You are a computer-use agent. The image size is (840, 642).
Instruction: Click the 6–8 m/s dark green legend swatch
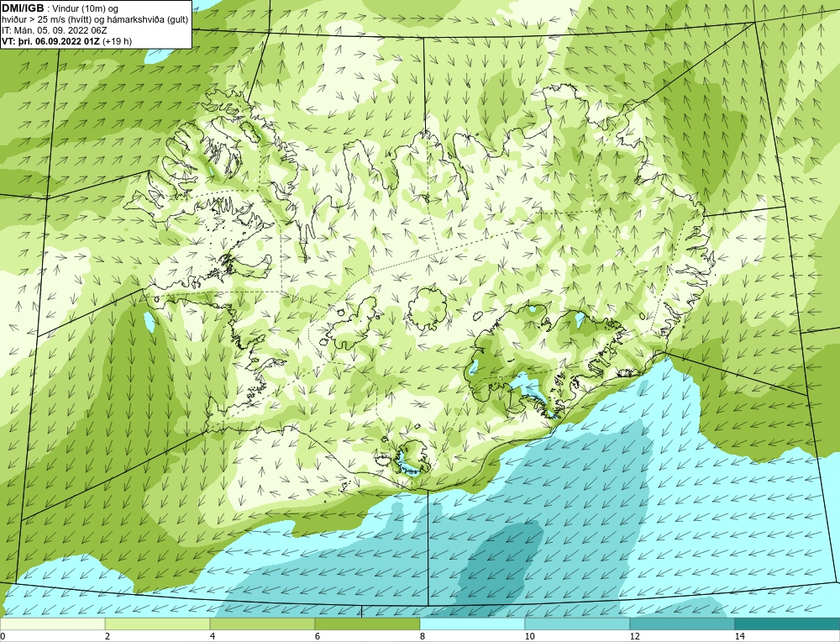(x=368, y=624)
